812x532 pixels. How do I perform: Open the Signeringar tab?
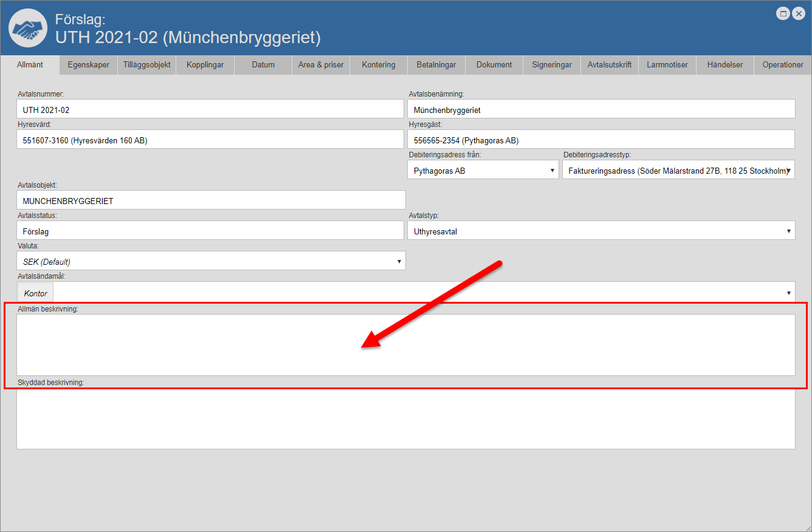coord(551,65)
